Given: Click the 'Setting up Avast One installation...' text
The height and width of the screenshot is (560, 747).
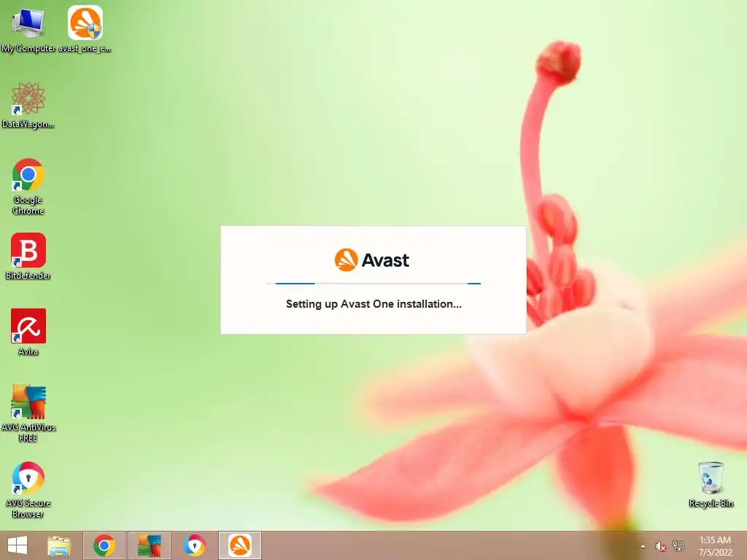Looking at the screenshot, I should [373, 304].
